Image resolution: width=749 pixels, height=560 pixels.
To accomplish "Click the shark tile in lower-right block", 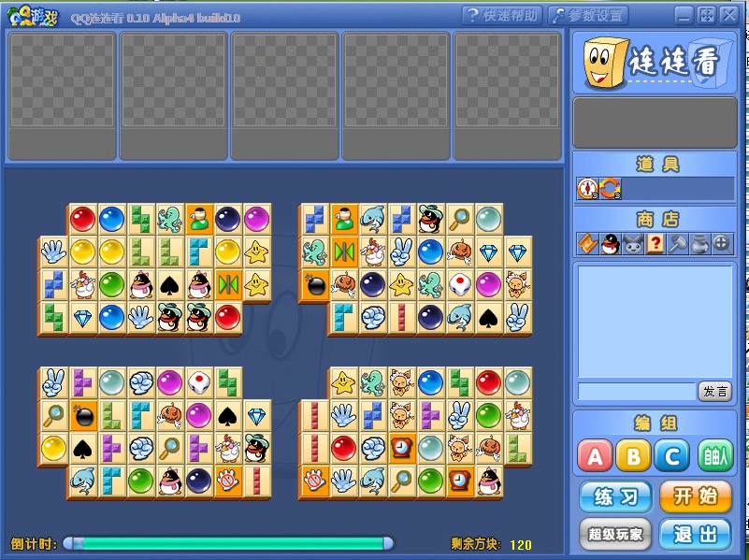I will tap(373, 481).
